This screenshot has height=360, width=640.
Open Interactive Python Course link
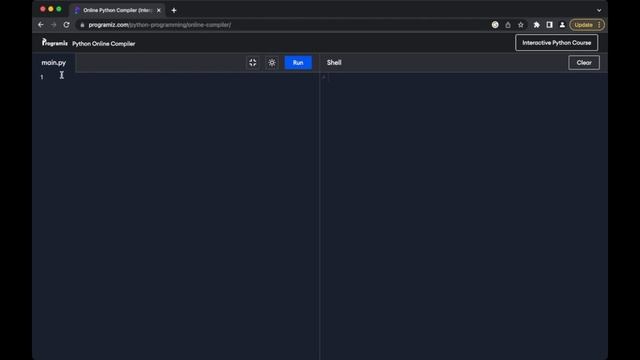pos(556,43)
